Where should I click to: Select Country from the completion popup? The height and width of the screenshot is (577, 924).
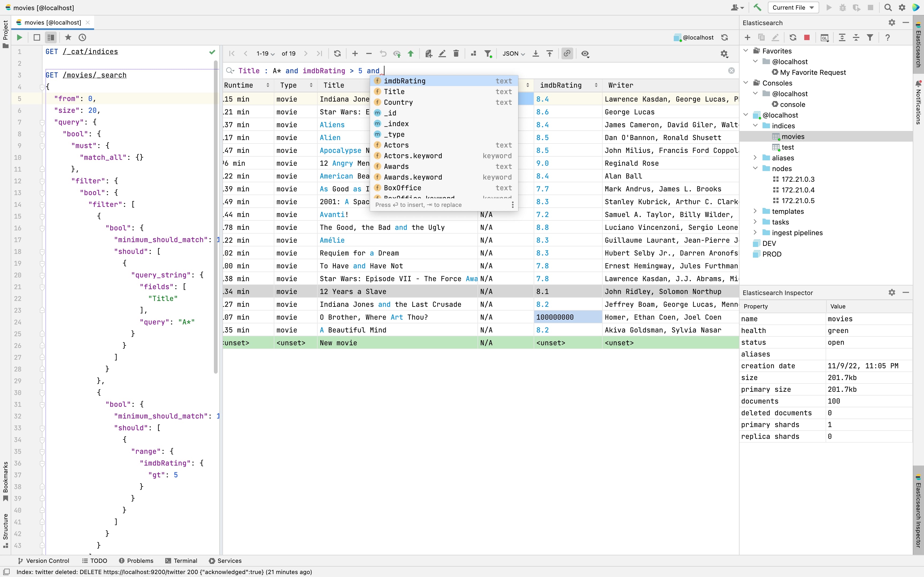(398, 102)
